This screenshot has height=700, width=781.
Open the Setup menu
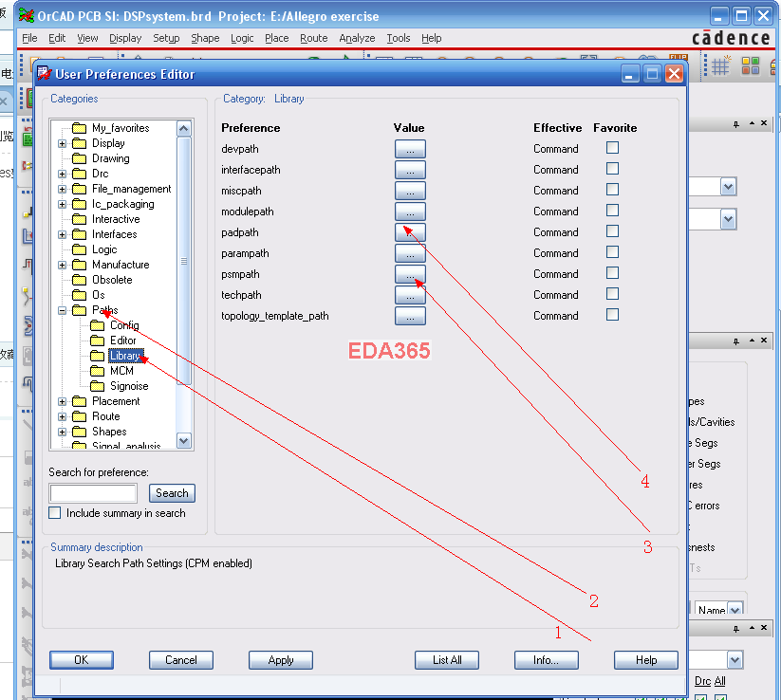166,38
